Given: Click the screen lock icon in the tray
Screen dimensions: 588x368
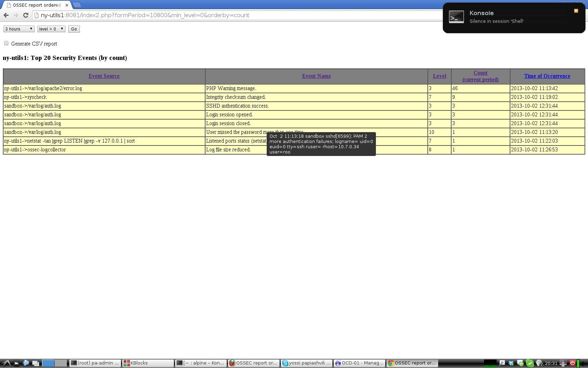Looking at the screenshot, I should (563, 363).
